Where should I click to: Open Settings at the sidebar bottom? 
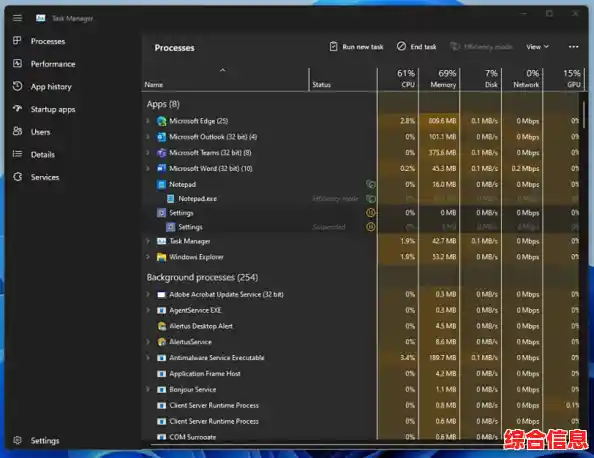(x=45, y=441)
